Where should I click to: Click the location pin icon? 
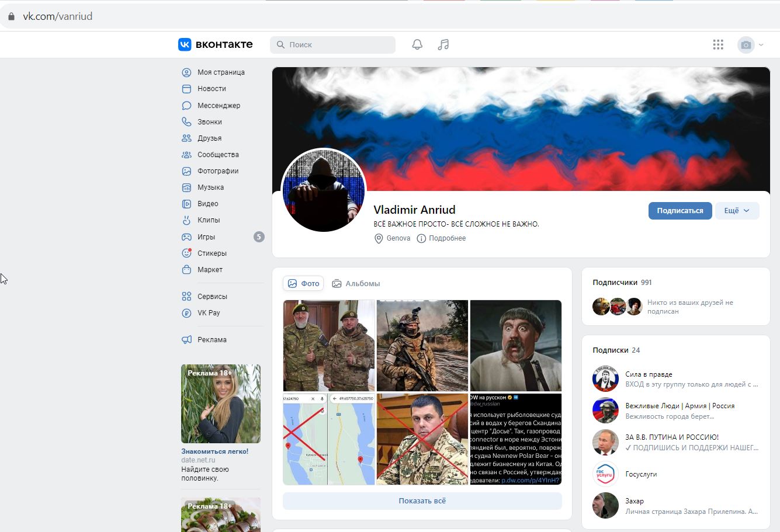coord(379,238)
